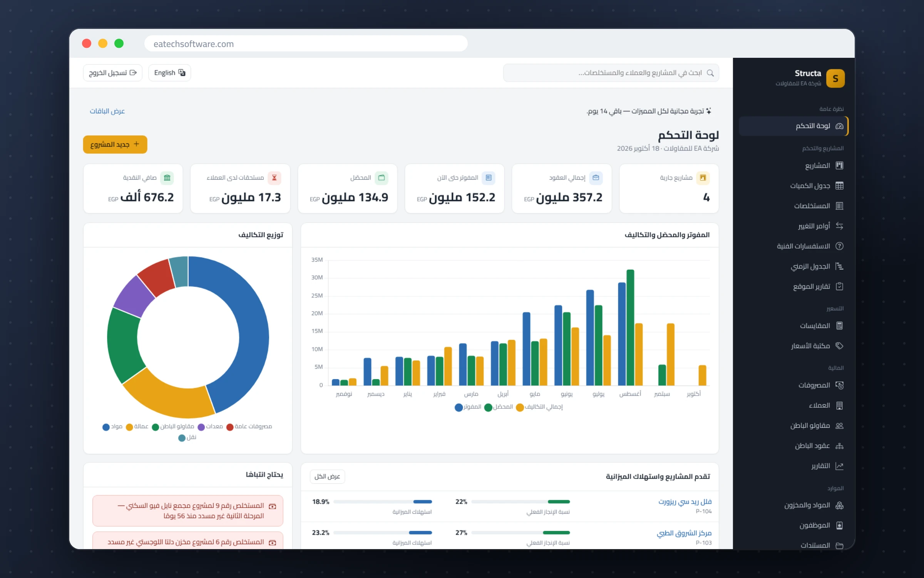Focus the projects and clients search field
Screen dimensions: 924x578
(611, 73)
